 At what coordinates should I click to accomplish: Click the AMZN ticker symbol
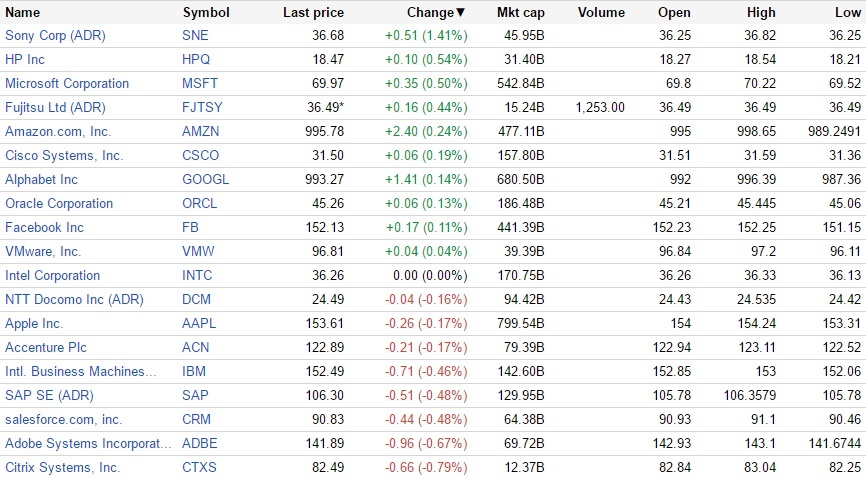[201, 132]
